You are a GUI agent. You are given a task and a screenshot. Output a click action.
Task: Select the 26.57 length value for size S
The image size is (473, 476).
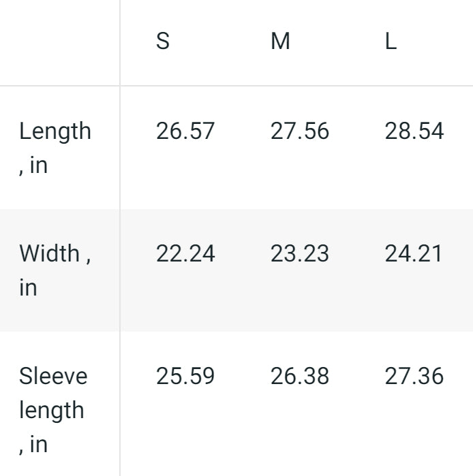click(x=185, y=131)
